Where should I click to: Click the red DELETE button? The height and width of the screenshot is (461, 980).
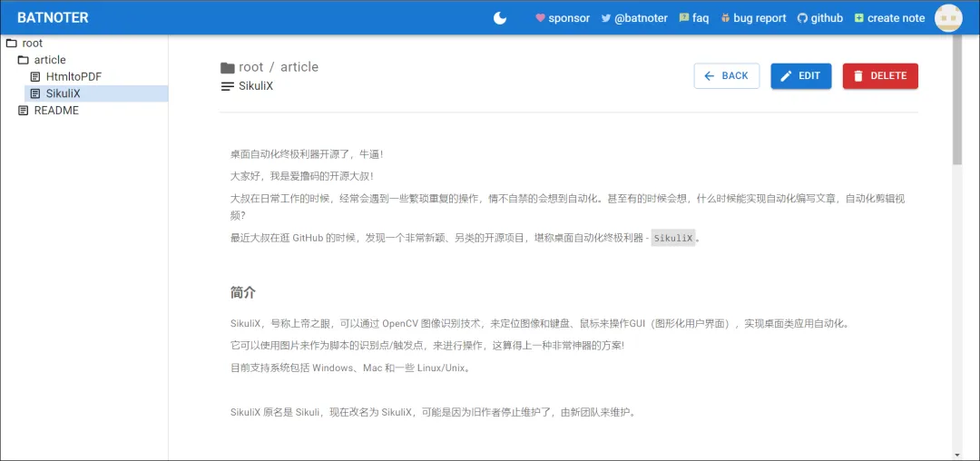coord(879,76)
